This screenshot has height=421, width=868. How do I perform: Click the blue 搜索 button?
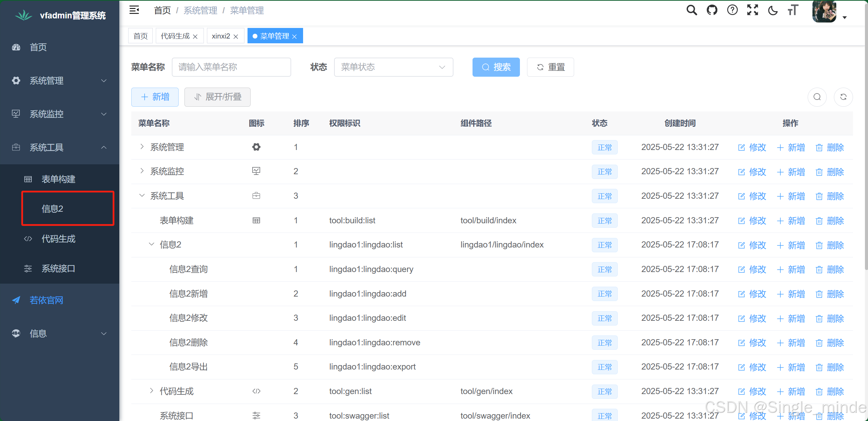[496, 67]
